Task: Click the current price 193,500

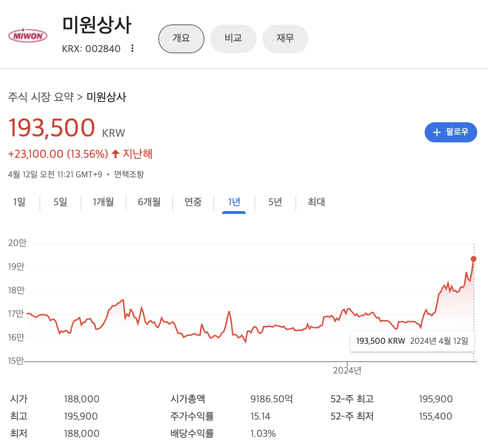Action: coord(52,128)
